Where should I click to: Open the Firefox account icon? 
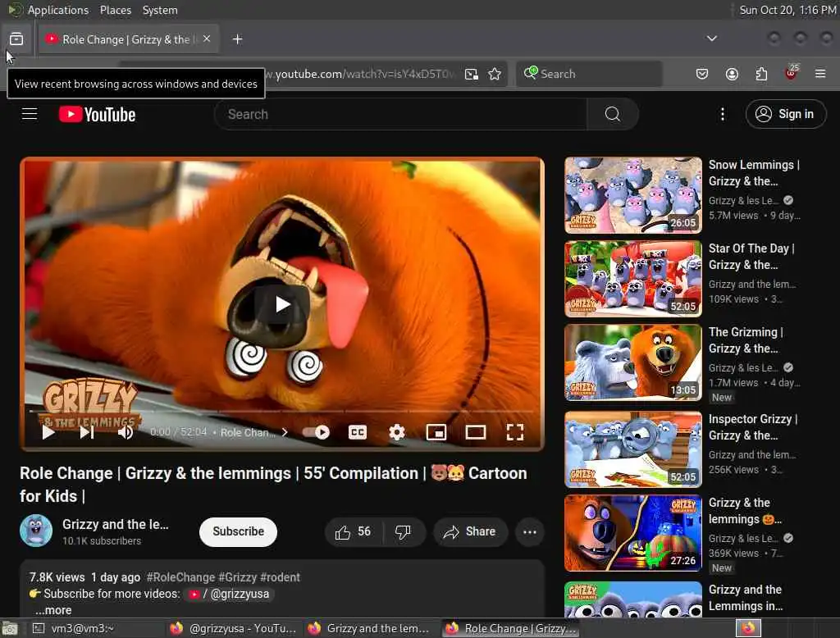(x=732, y=74)
